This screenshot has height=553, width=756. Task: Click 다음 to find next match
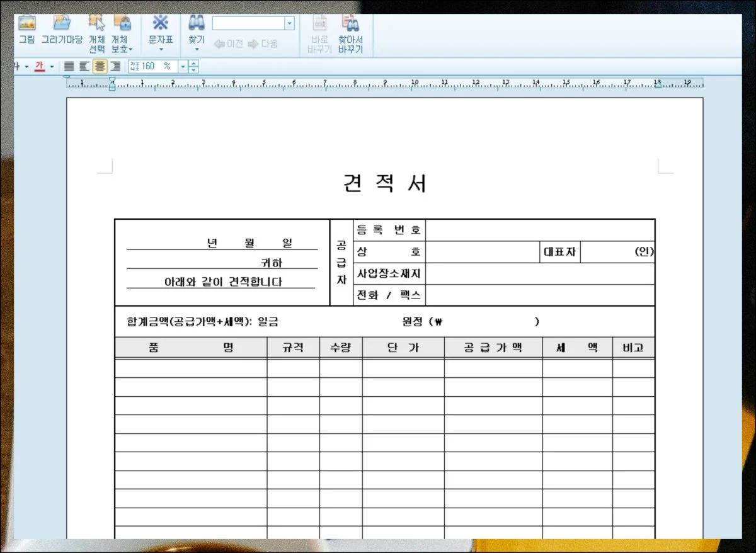[263, 44]
